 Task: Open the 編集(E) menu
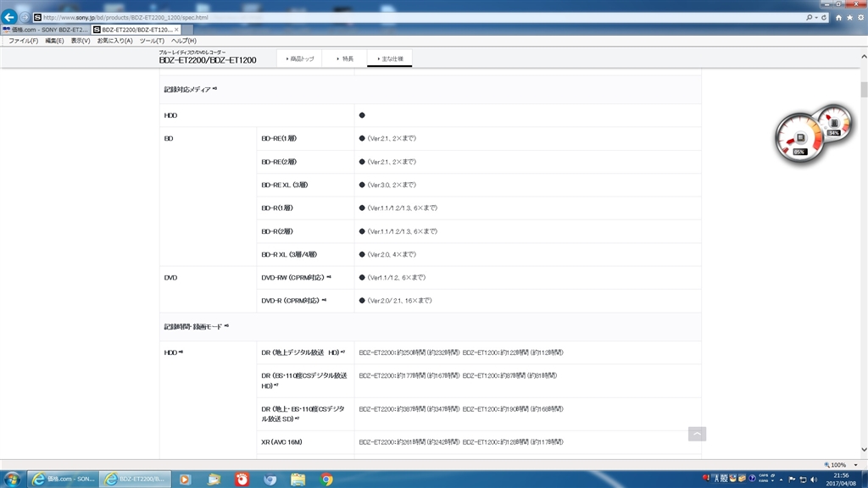[x=54, y=41]
